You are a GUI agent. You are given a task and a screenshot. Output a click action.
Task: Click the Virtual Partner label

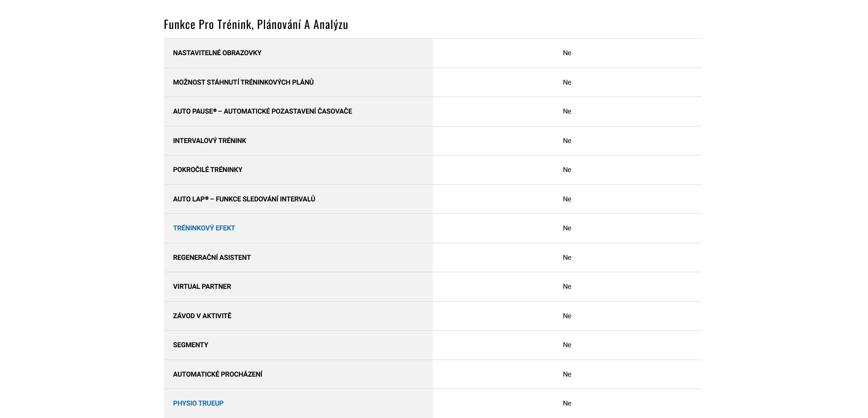[202, 286]
